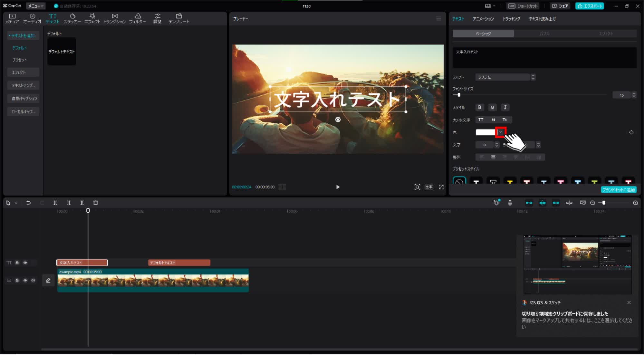Open the テンプレート templates panel

[179, 18]
